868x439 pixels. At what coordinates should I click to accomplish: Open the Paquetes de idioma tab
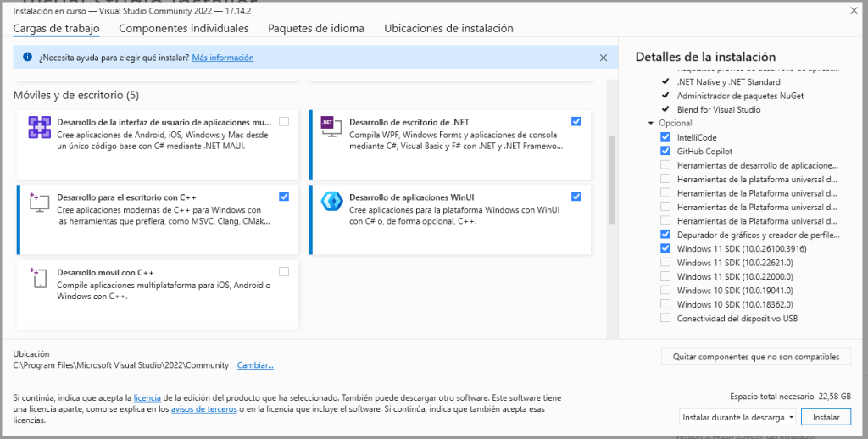click(316, 28)
